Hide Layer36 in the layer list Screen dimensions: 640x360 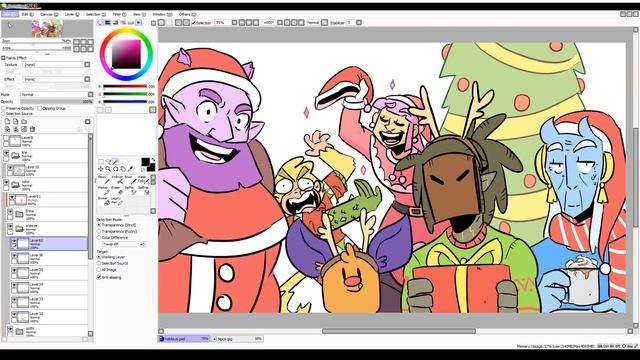click(x=14, y=256)
